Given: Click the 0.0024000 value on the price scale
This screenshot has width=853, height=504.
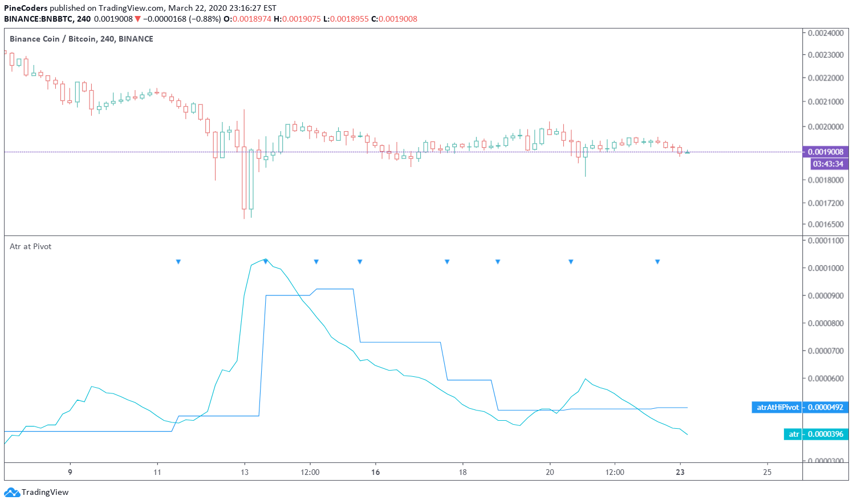Looking at the screenshot, I should pos(825,33).
